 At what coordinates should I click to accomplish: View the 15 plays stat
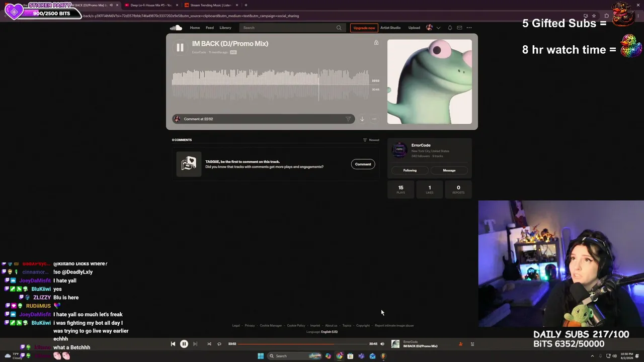click(x=401, y=189)
